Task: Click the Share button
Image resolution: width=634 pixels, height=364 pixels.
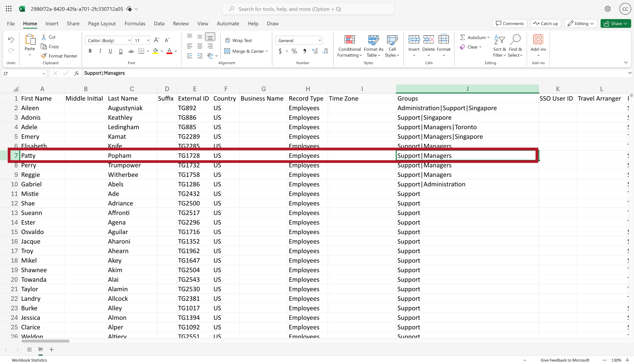Action: coord(616,23)
